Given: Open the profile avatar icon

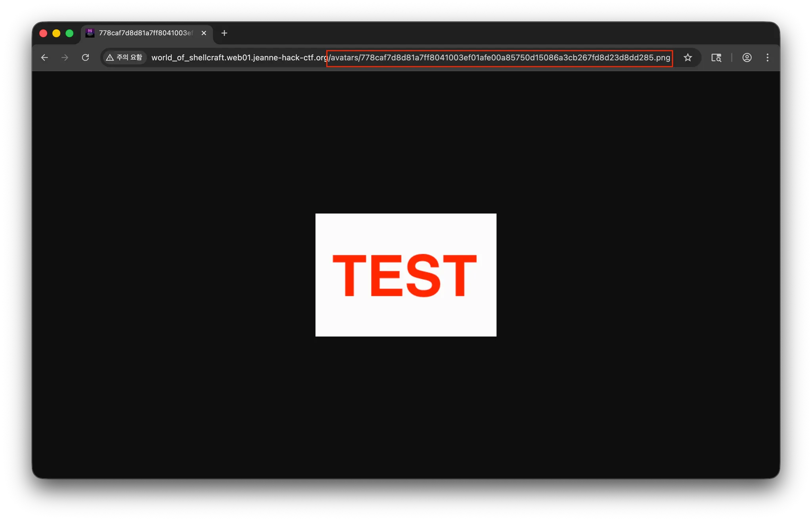Looking at the screenshot, I should click(x=747, y=57).
